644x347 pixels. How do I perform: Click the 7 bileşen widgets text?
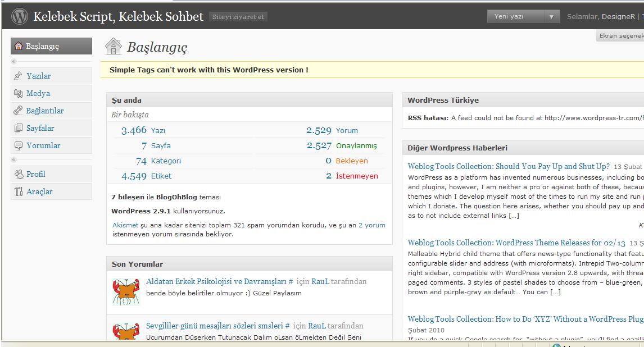128,197
